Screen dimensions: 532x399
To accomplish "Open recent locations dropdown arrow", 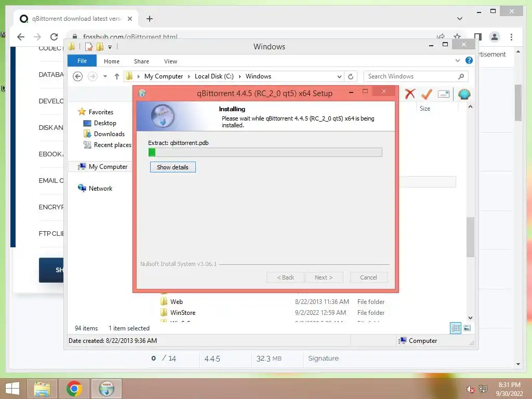I will point(105,76).
